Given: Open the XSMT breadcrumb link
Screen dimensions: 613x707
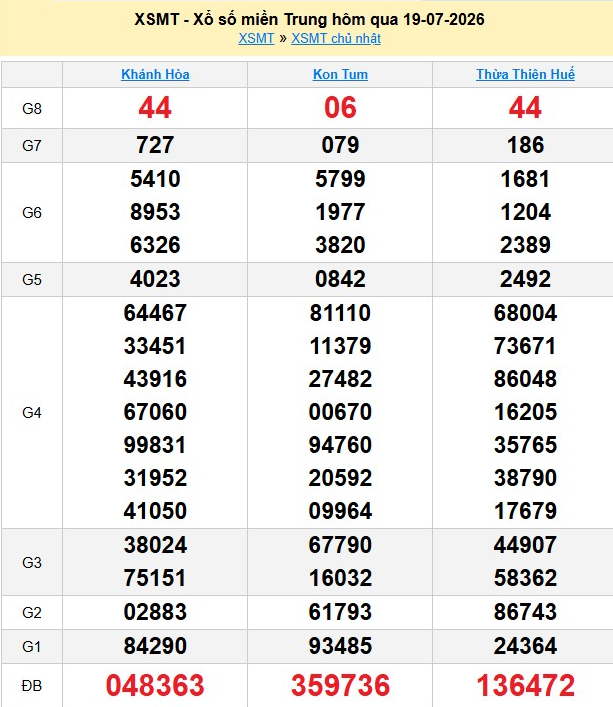Looking at the screenshot, I should coord(256,38).
